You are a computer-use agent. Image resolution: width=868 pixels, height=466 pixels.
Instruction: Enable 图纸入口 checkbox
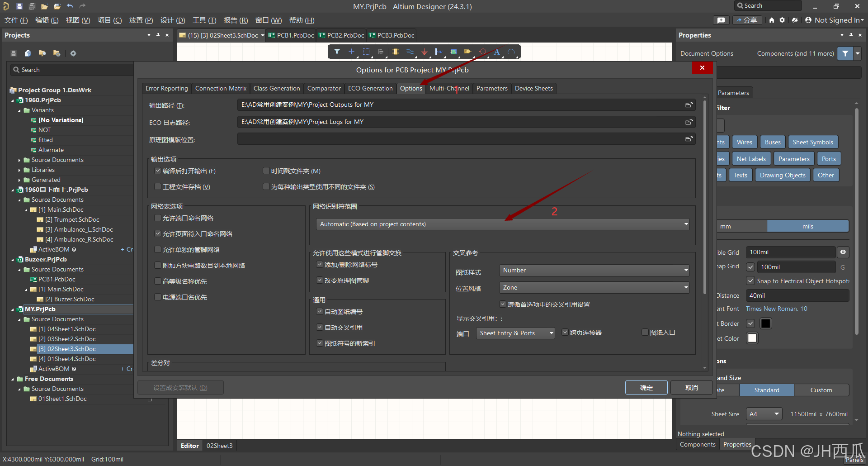point(645,333)
